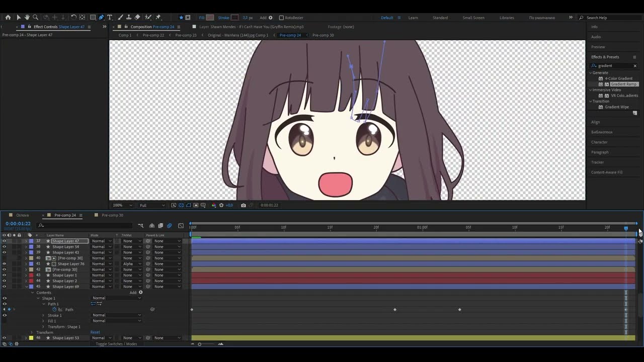Image resolution: width=644 pixels, height=362 pixels.
Task: Click Reset next to Transform
Action: [x=95, y=332]
